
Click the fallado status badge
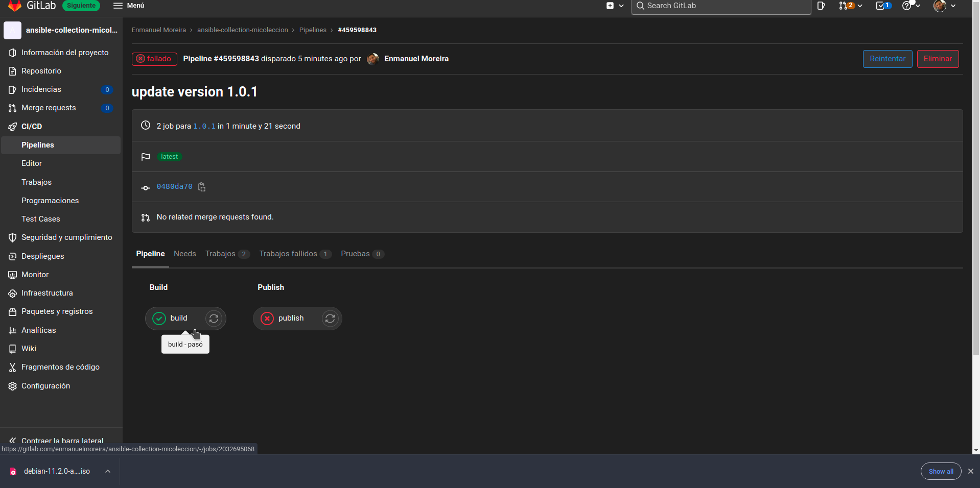pyautogui.click(x=154, y=59)
